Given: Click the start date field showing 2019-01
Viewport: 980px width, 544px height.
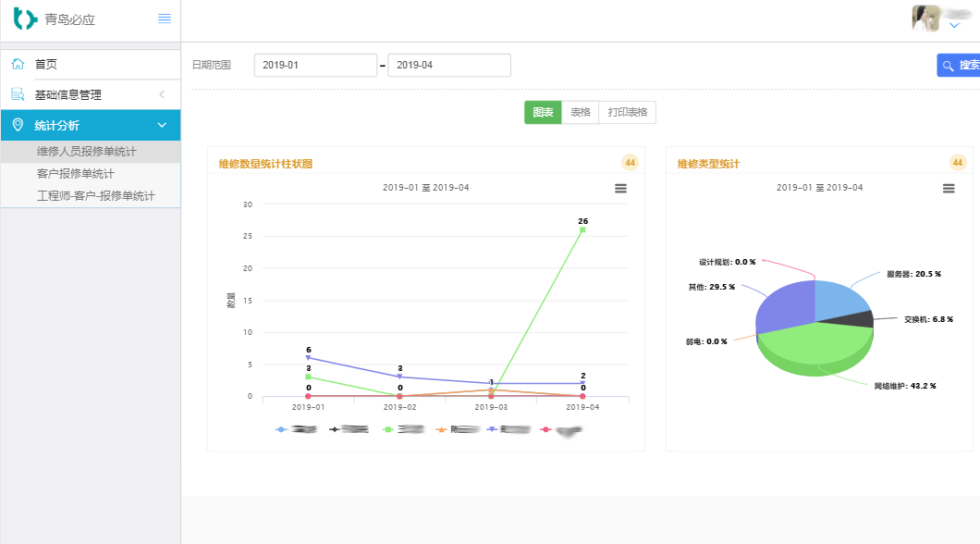Looking at the screenshot, I should point(314,66).
